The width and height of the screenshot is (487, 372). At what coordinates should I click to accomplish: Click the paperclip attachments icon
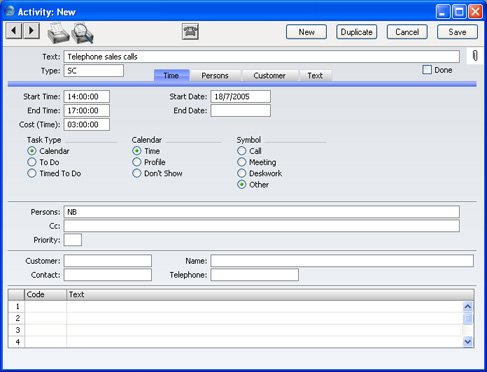point(475,55)
